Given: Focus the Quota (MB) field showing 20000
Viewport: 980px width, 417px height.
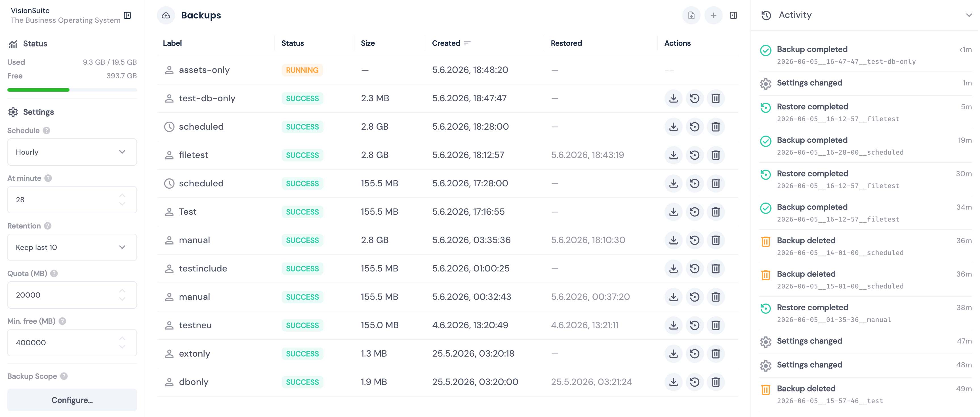Looking at the screenshot, I should 72,295.
